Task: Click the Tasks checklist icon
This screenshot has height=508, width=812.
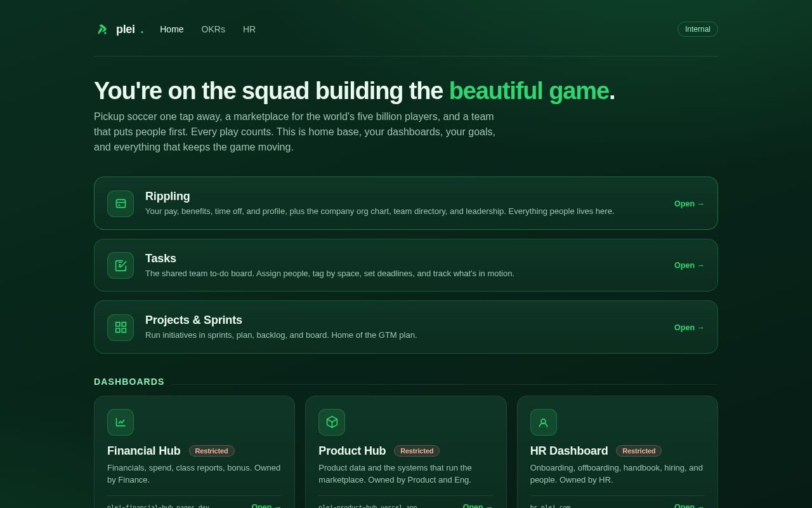Action: click(121, 265)
